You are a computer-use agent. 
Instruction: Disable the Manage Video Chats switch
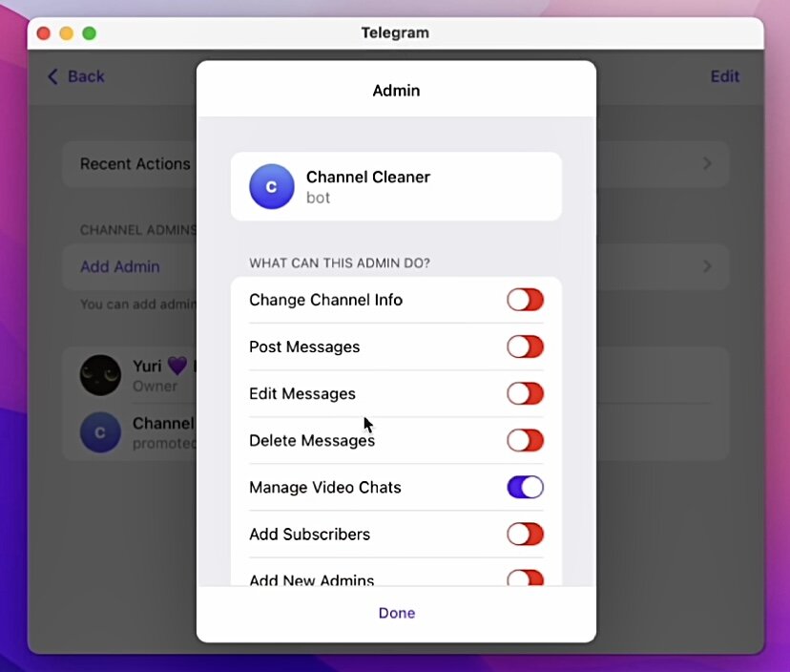(x=525, y=488)
